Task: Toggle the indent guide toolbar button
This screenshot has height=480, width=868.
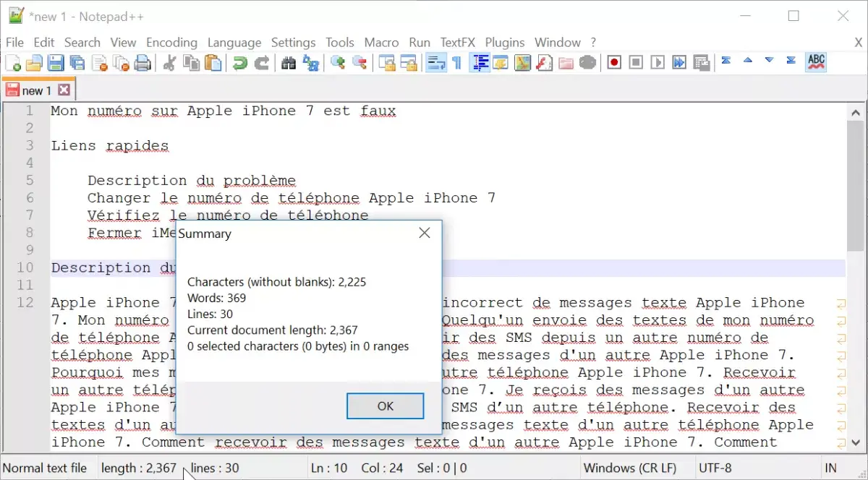Action: point(480,63)
